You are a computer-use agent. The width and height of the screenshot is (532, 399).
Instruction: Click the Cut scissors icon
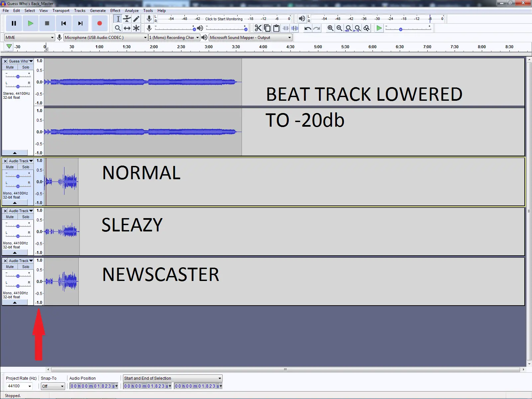(x=258, y=28)
